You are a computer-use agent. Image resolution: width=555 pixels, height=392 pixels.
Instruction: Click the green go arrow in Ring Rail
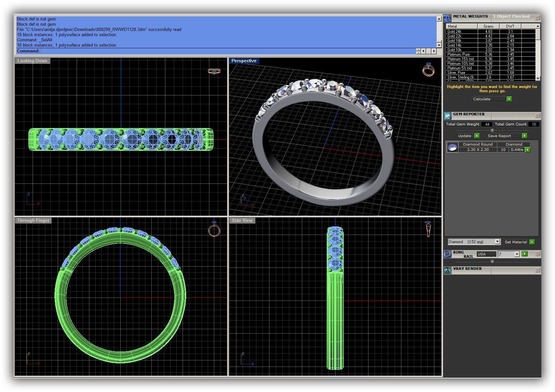coord(525,254)
